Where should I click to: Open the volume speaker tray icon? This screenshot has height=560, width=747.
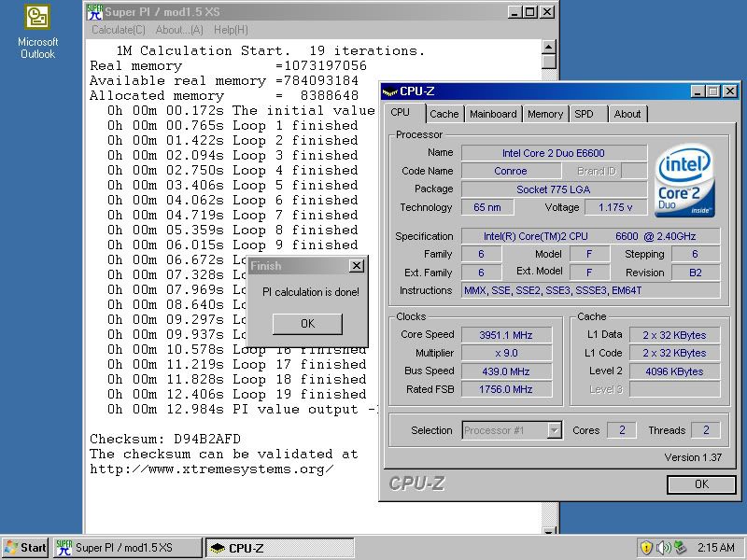pos(663,548)
